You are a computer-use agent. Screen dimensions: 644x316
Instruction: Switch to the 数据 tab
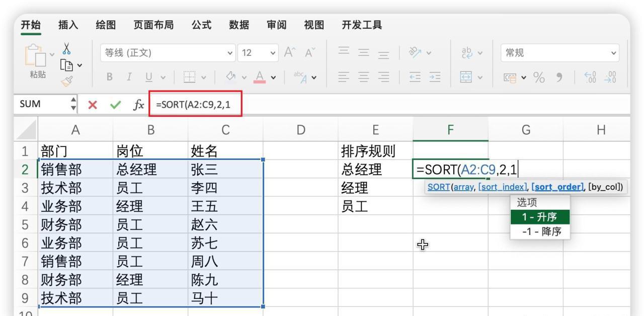pos(239,24)
